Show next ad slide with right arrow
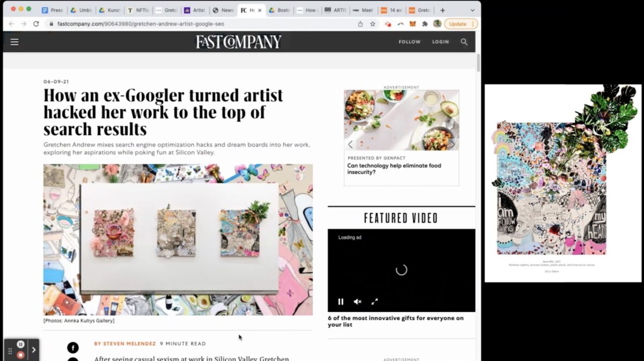 point(452,144)
